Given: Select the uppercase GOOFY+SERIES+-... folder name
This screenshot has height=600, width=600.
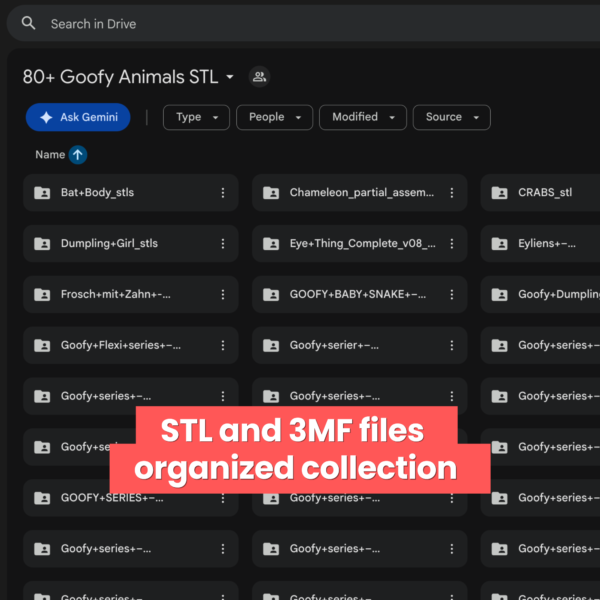Looking at the screenshot, I should [x=112, y=497].
